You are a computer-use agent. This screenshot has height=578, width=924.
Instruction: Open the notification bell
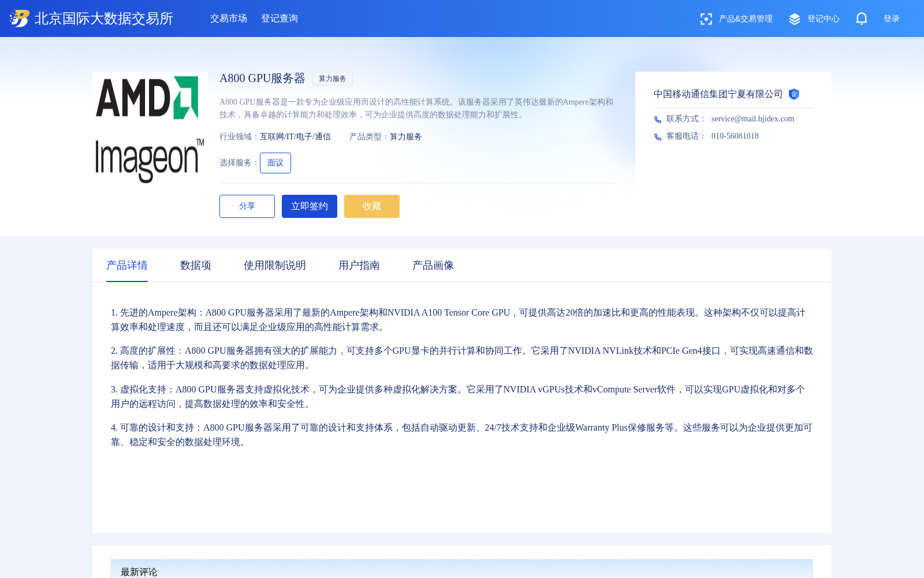point(862,18)
